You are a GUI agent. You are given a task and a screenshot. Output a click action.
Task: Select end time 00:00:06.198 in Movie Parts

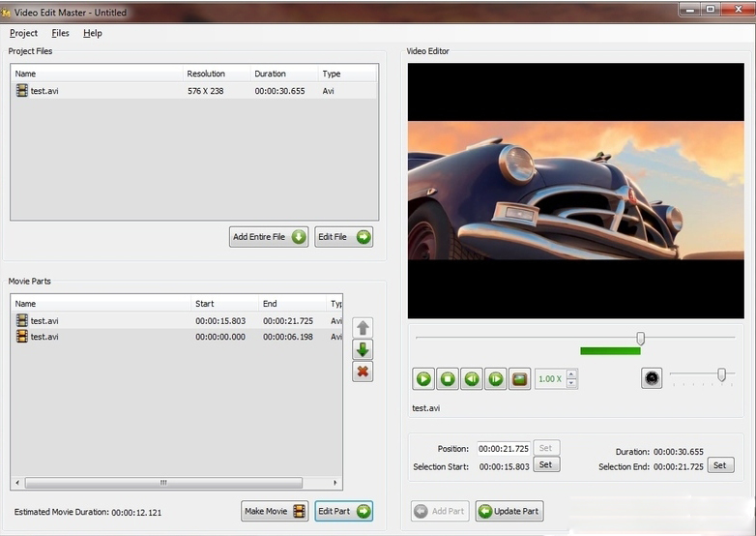pyautogui.click(x=288, y=337)
